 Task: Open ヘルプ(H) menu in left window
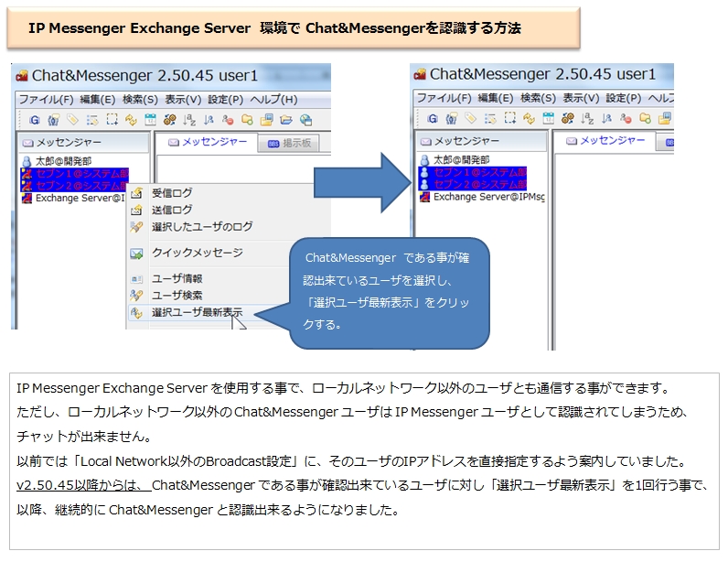pyautogui.click(x=274, y=100)
